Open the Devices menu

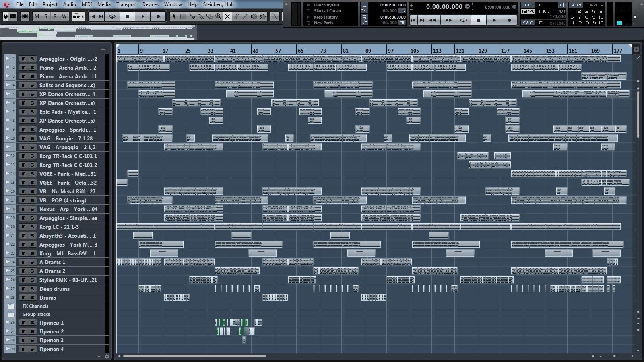click(150, 4)
